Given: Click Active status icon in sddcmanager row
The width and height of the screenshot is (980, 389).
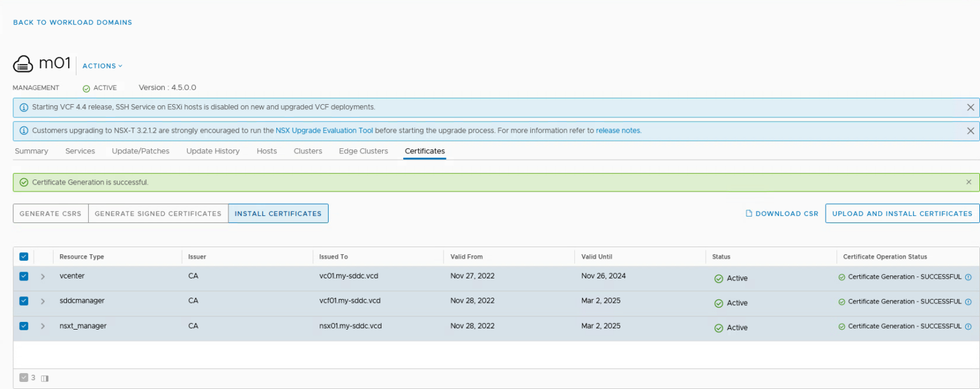Looking at the screenshot, I should click(x=718, y=303).
